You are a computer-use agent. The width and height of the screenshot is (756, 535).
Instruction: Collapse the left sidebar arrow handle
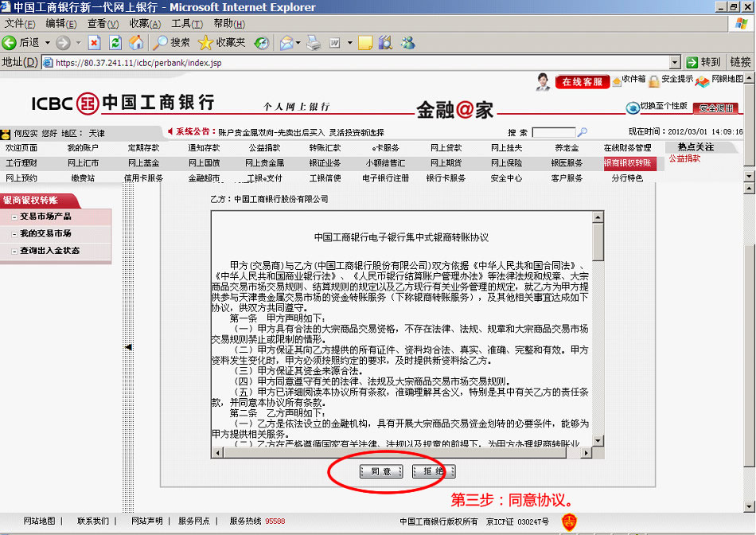point(128,347)
